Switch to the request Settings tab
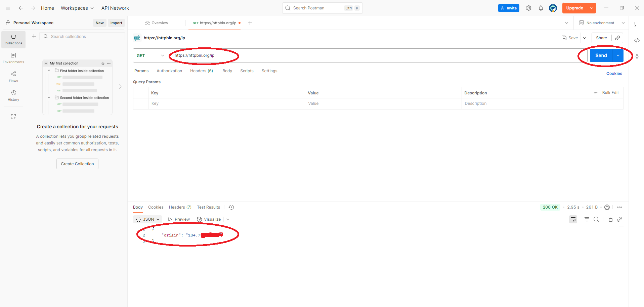The image size is (644, 307). tap(269, 71)
